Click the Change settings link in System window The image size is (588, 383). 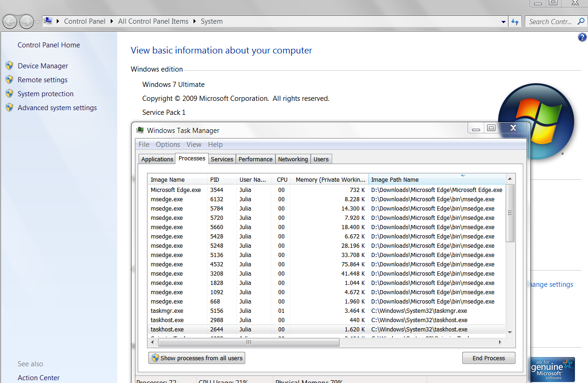click(x=552, y=284)
